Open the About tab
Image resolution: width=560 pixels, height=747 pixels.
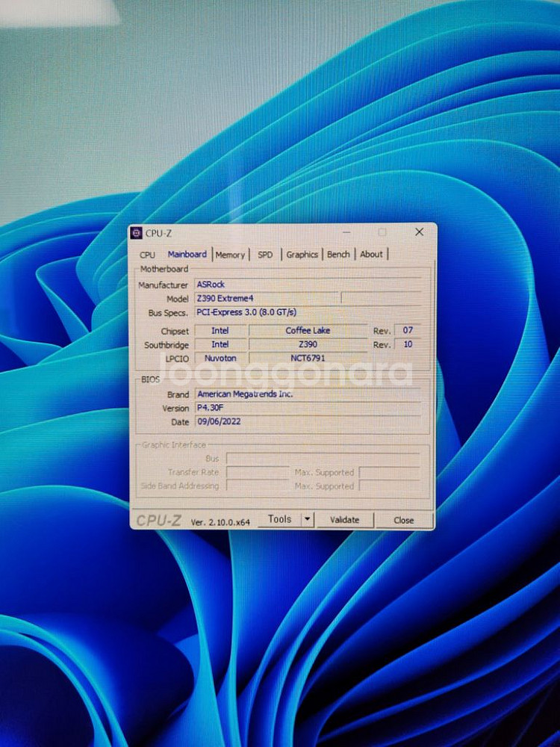tap(371, 255)
